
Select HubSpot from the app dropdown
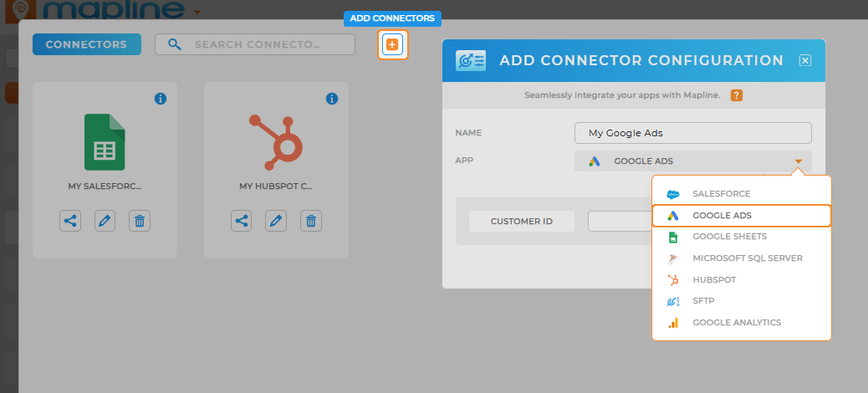(714, 280)
